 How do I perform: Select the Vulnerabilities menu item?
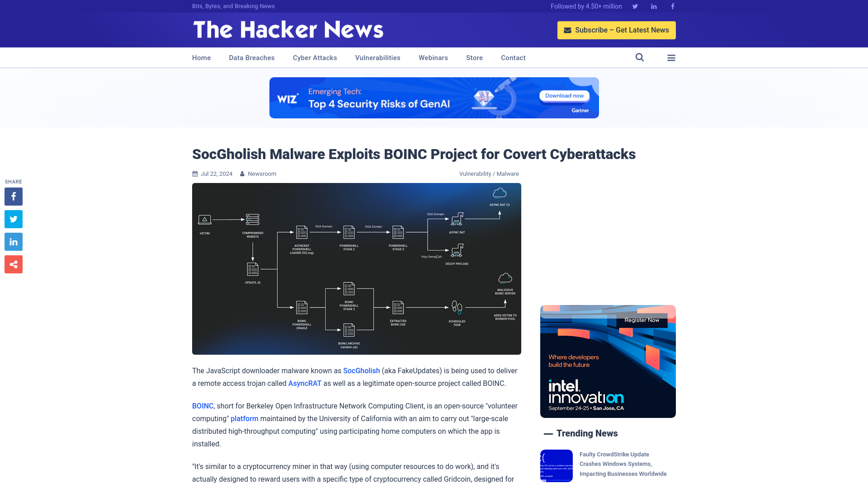point(377,57)
